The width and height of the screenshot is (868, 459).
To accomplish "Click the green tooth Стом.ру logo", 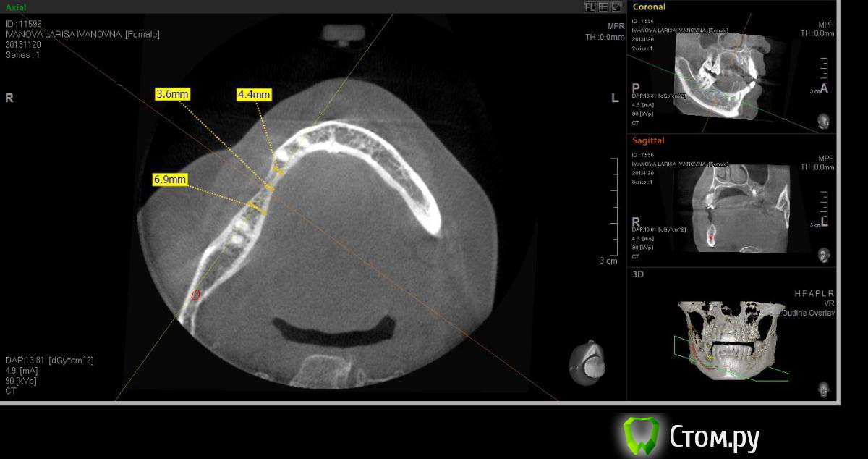I will click(x=642, y=435).
